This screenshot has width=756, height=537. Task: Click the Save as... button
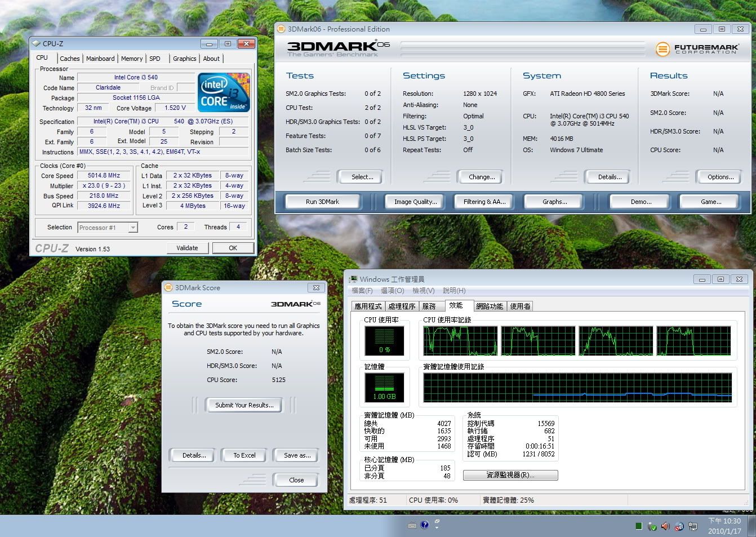pos(297,455)
